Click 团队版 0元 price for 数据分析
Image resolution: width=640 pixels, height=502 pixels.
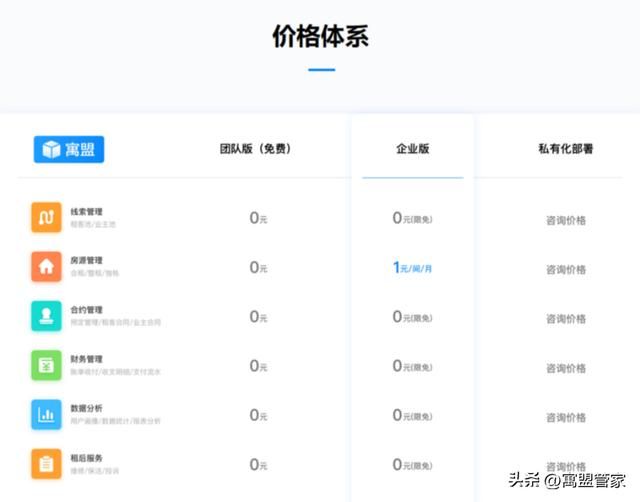click(x=258, y=415)
